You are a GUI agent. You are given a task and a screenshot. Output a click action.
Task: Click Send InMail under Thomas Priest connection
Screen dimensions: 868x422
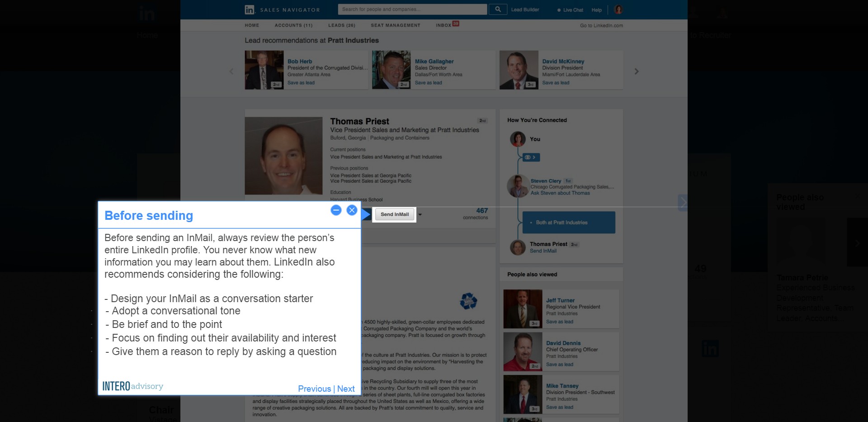543,251
